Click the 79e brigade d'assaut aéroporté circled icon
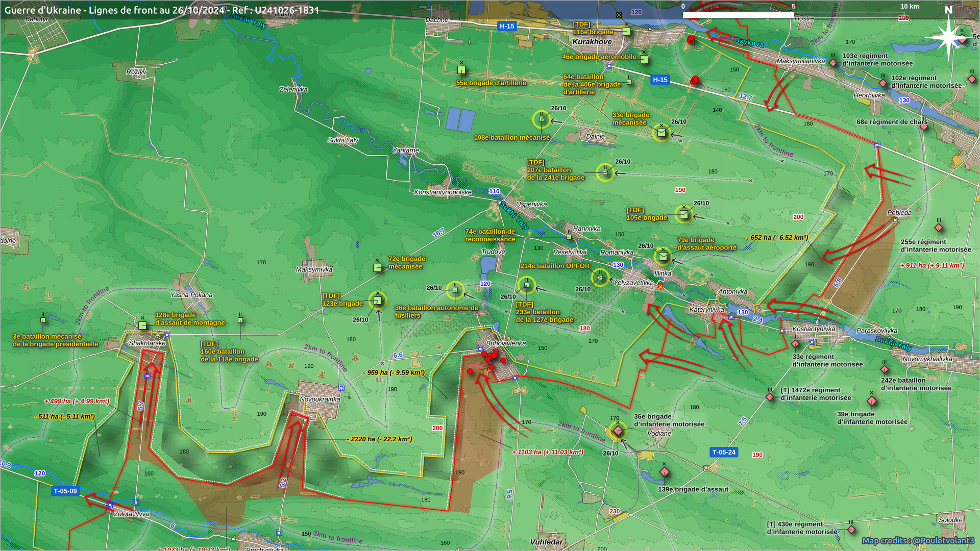Image resolution: width=980 pixels, height=551 pixels. (x=663, y=257)
